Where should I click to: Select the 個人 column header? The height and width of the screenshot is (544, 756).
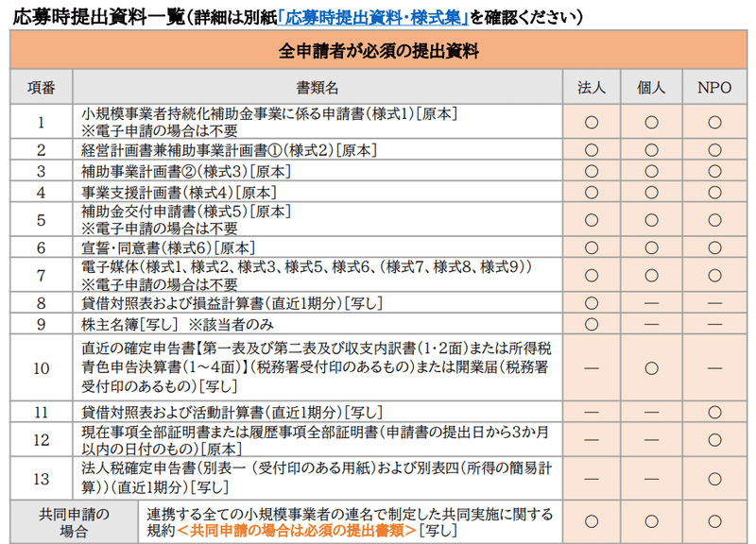click(651, 87)
